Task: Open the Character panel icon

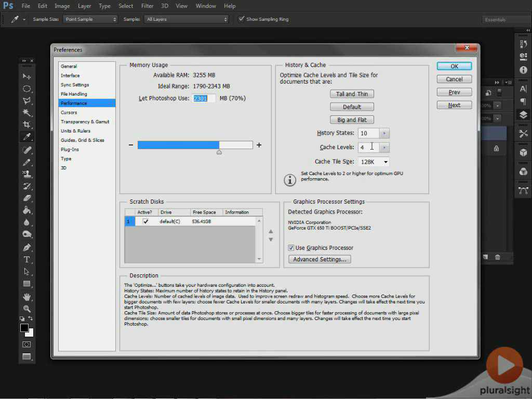Action: [523, 89]
